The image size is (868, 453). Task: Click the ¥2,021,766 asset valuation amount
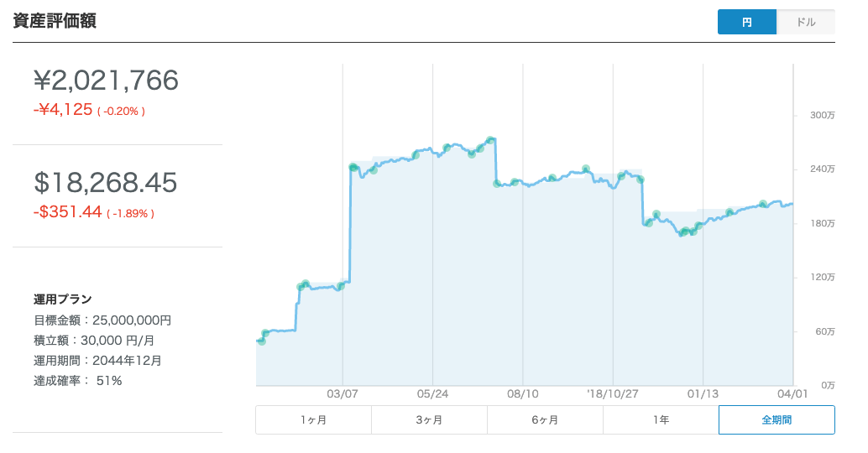106,81
